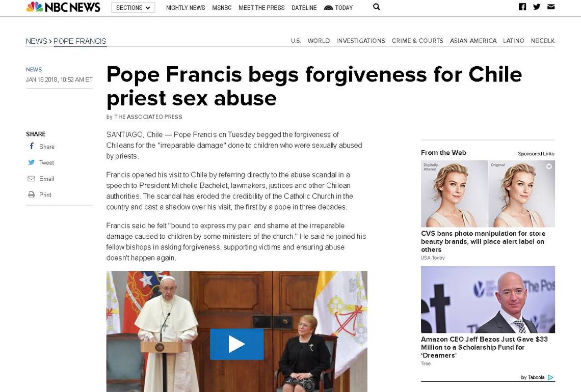This screenshot has width=581, height=392.
Task: Play the Pope Francis video
Action: point(237,344)
